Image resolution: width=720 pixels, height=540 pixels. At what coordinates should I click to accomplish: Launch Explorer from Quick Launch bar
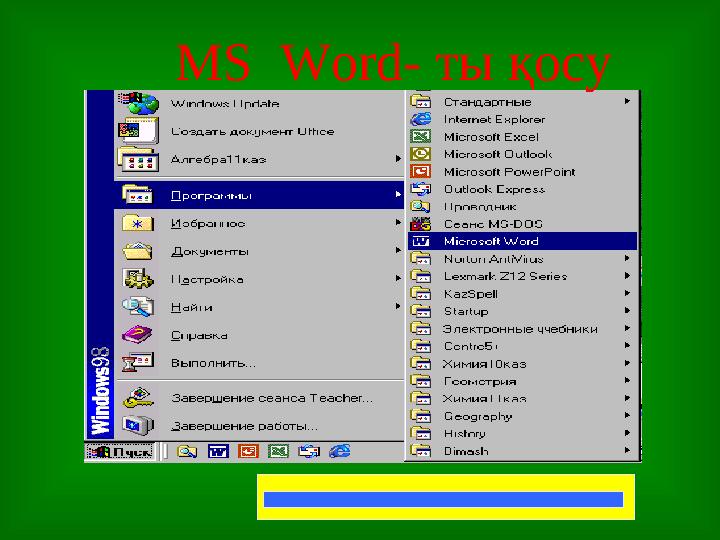click(x=187, y=452)
